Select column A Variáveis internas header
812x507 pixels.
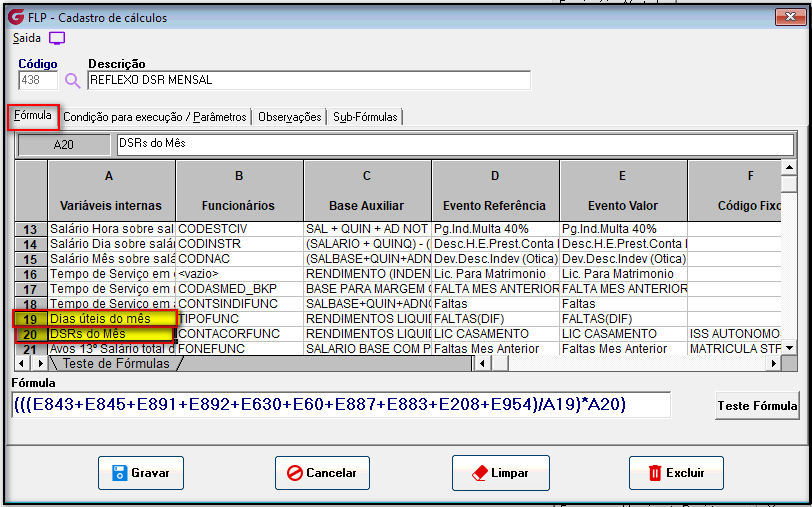tap(111, 191)
